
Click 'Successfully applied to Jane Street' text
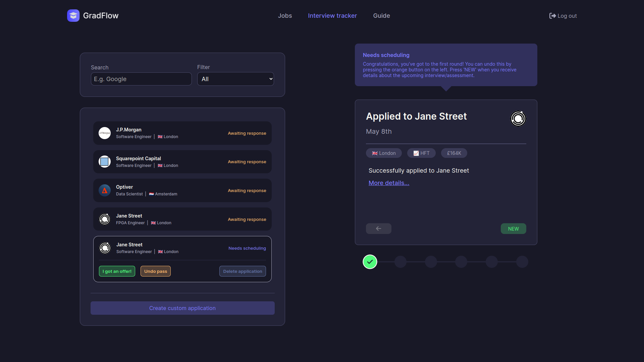click(419, 171)
